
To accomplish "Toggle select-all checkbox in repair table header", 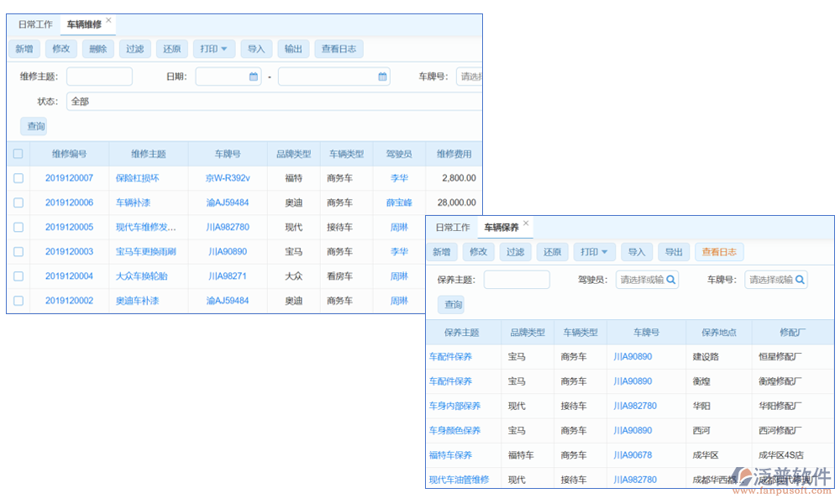I will point(18,154).
